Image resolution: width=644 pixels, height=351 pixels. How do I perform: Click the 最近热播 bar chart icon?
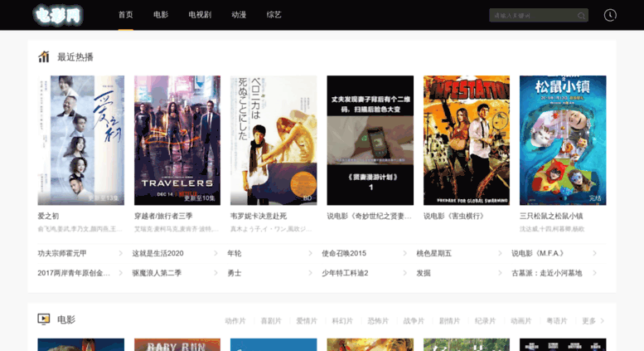pyautogui.click(x=44, y=56)
